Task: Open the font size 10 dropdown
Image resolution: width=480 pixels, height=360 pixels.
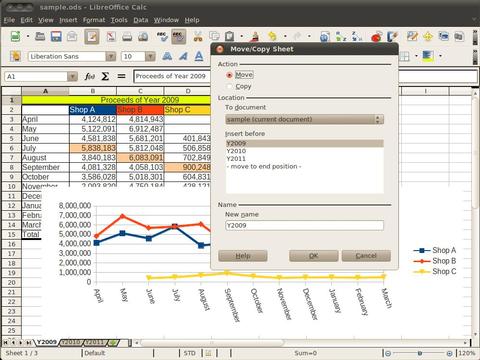Action: tap(151, 56)
